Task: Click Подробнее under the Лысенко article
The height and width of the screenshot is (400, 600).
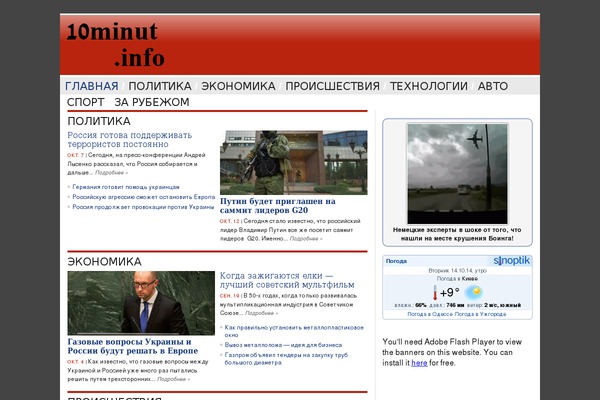Action: 111,173
